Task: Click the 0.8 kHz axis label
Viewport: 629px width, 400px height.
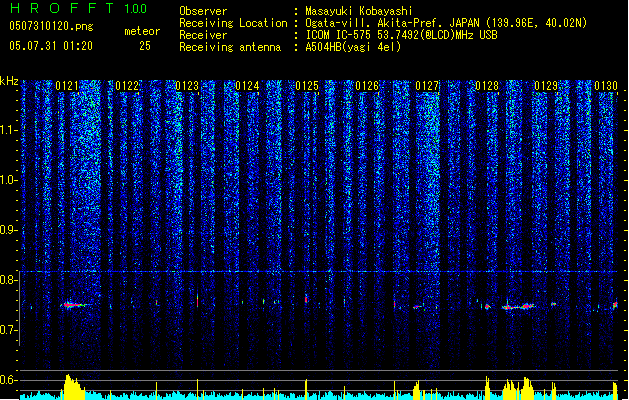Action: 9,280
